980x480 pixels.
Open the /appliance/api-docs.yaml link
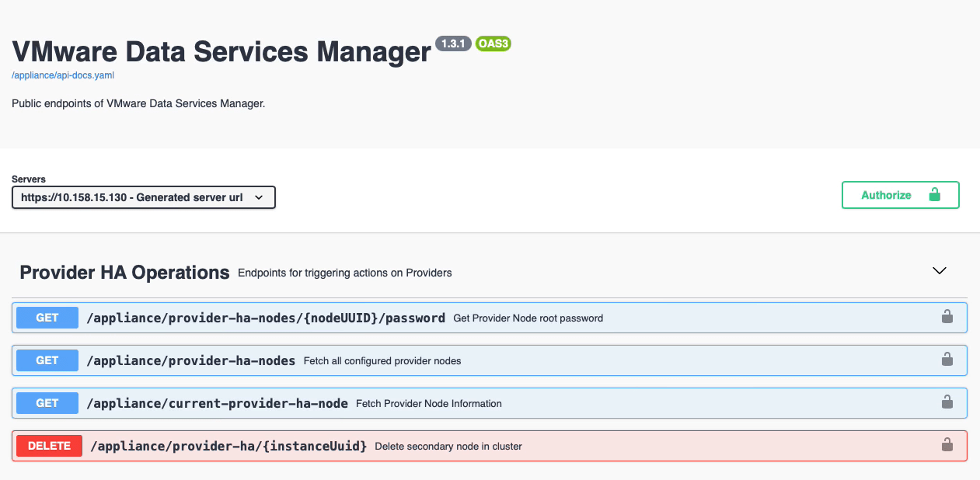coord(63,75)
